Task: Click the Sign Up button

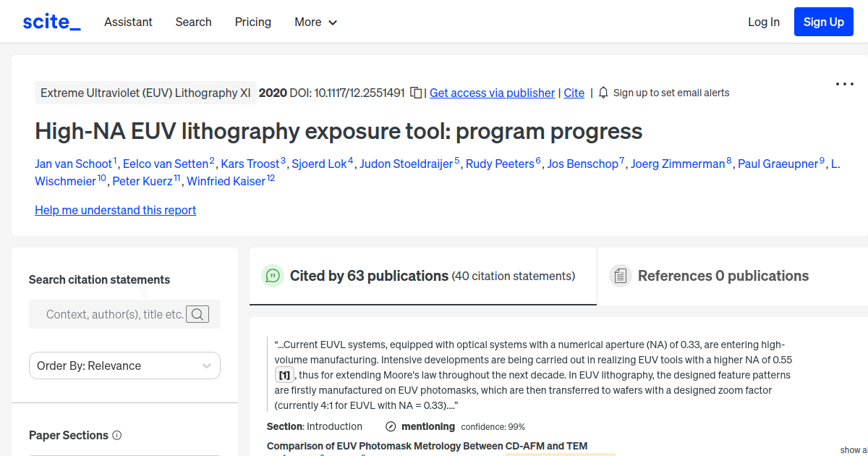Action: click(x=823, y=22)
